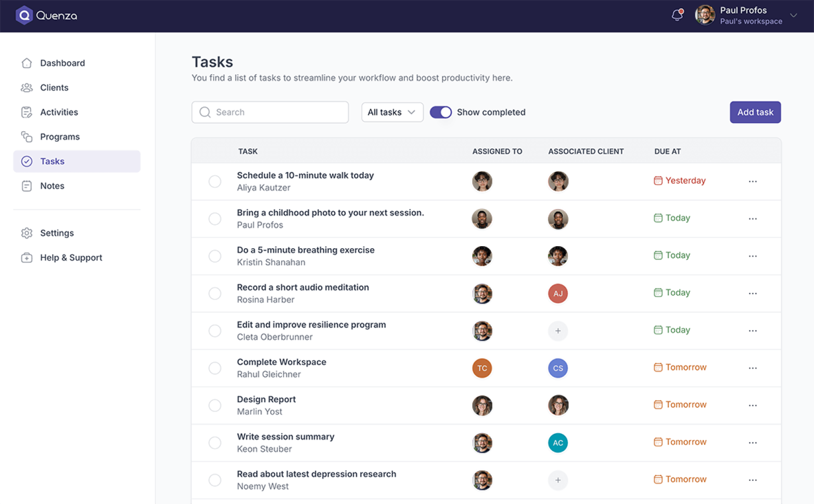Check off 'Write session summary' task
Screen dimensions: 814x504
[x=215, y=443]
